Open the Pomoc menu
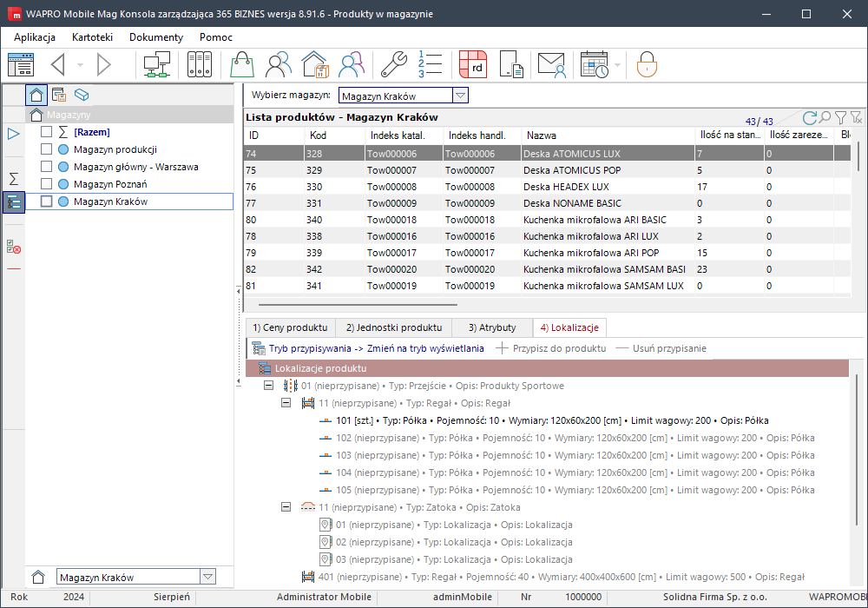Screen dimensions: 868x608 point(216,37)
